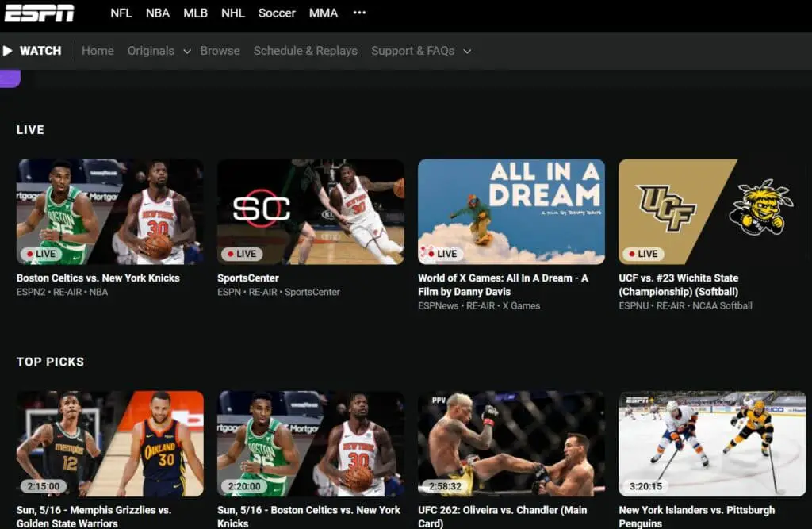
Task: Click the Memphis Grizzlies vs. Golden State thumbnail
Action: click(109, 443)
